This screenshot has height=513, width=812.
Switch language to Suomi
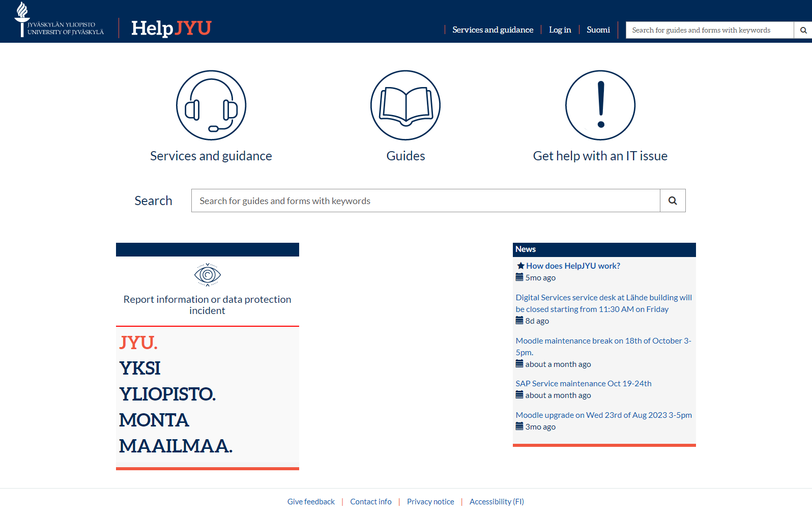pos(598,30)
